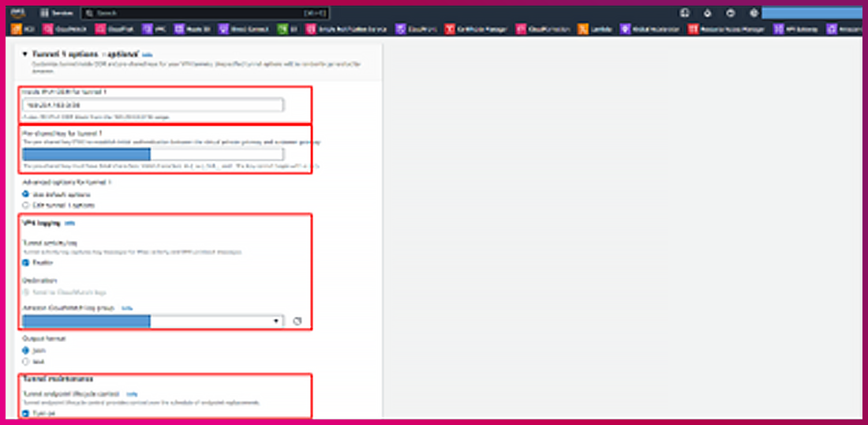Open the Services menu

coord(56,13)
